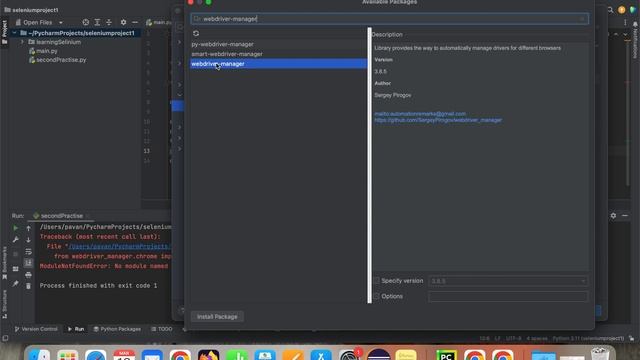Rerun secondPractise with green play icon
Image resolution: width=640 pixels, height=360 pixels.
16,228
